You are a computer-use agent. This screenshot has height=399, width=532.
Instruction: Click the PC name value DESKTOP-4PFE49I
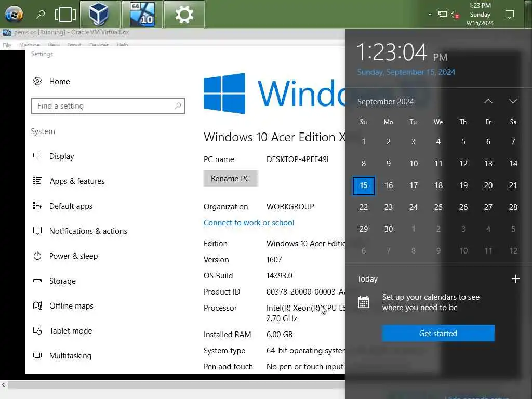pos(297,159)
